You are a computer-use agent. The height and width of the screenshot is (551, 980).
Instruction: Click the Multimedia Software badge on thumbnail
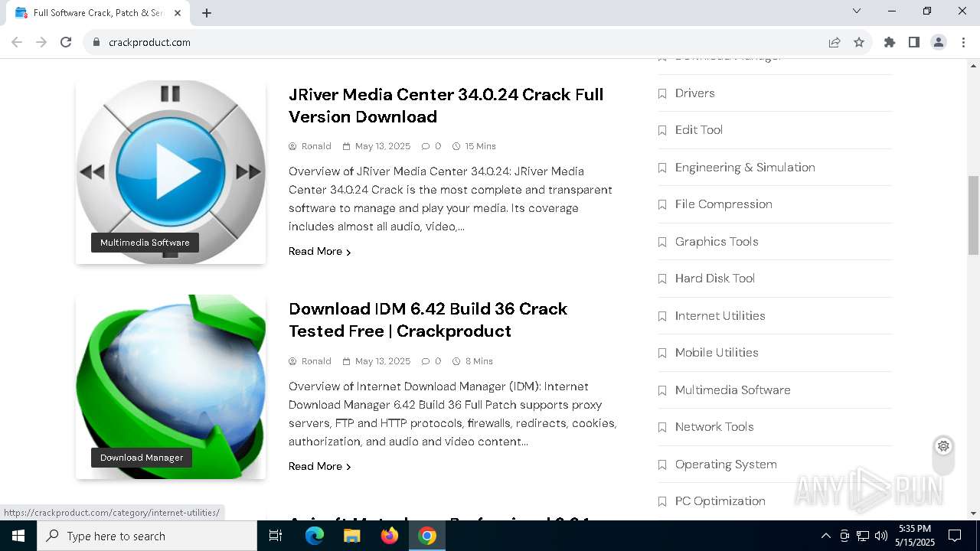pos(145,243)
